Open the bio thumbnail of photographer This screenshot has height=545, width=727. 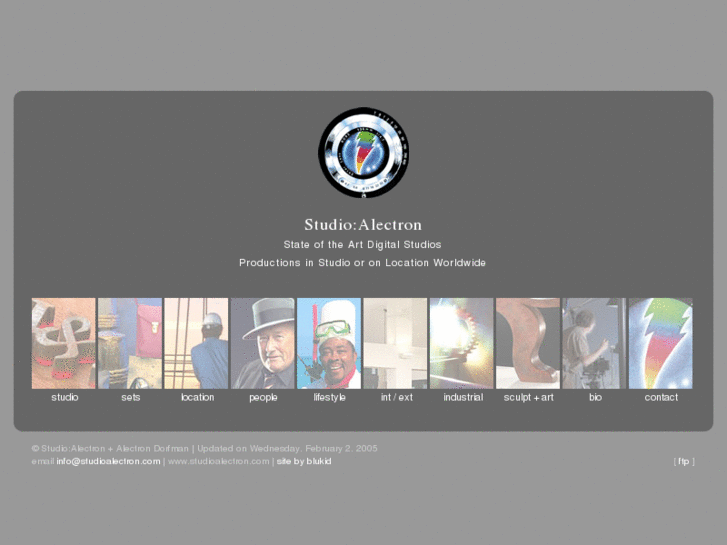[x=594, y=343]
